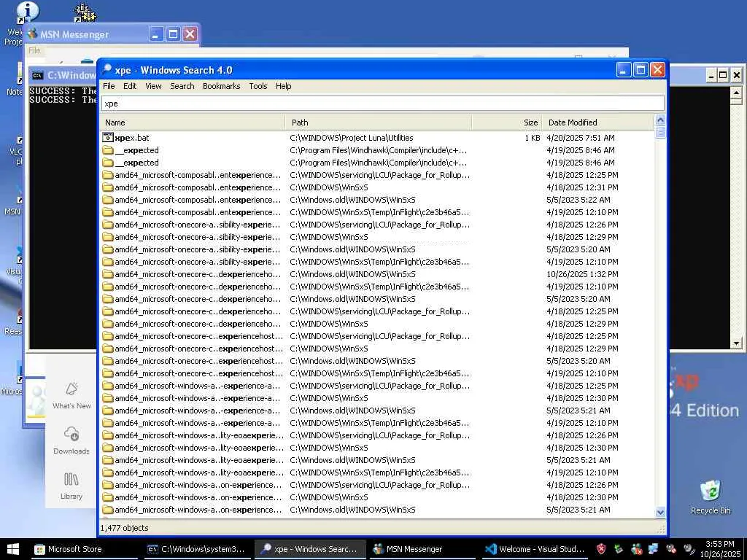Click the Windows Search magnifier title icon
Viewport: 747px width, 560px height.
[107, 70]
